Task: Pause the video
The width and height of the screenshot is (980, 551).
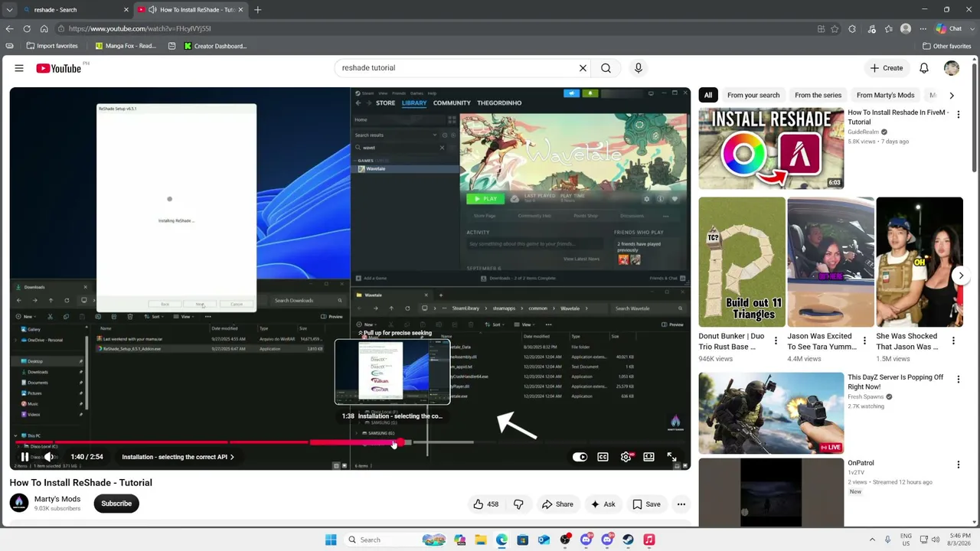Action: click(25, 457)
